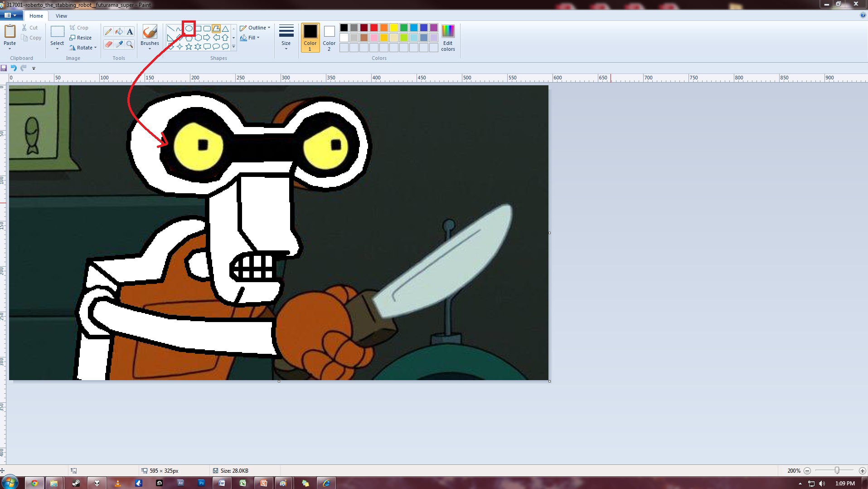868x489 pixels.
Task: Activate Color 2 background button
Action: [329, 37]
